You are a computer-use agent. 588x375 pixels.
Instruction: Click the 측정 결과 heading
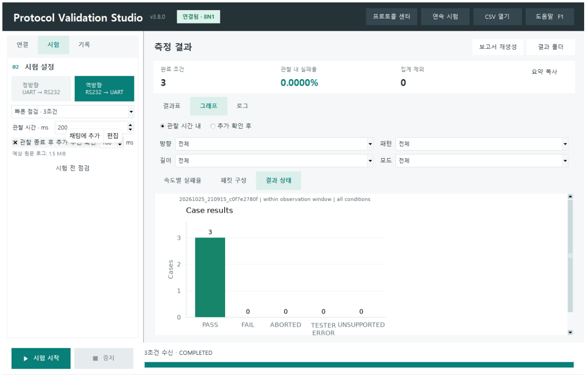[x=173, y=47]
